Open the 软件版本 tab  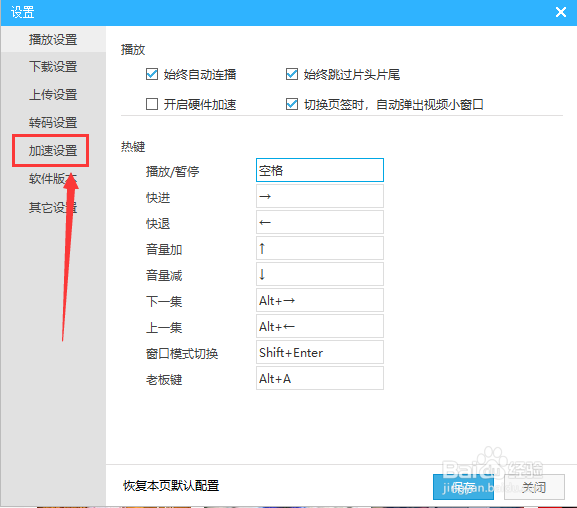pos(53,179)
